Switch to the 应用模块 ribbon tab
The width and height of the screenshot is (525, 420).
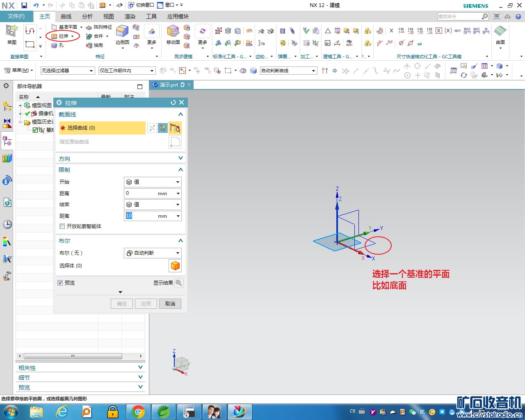tap(178, 16)
